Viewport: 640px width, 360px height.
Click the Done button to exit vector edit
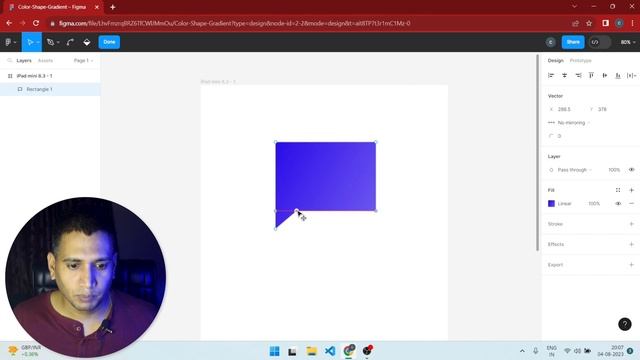pyautogui.click(x=109, y=42)
